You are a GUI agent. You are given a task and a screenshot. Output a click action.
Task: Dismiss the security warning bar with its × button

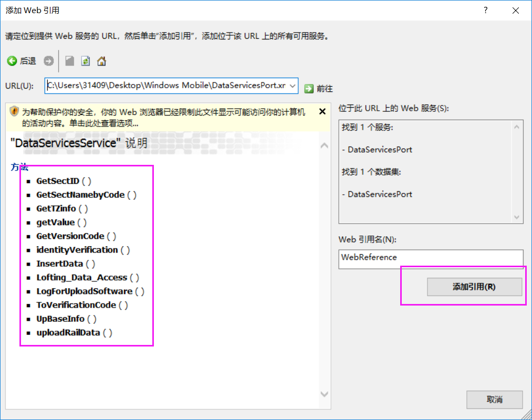tap(322, 111)
